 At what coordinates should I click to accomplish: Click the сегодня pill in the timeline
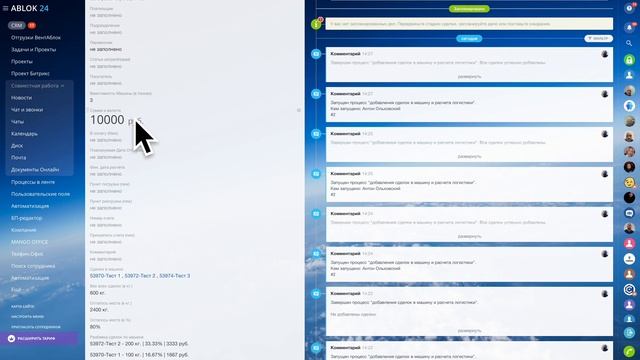coord(469,38)
